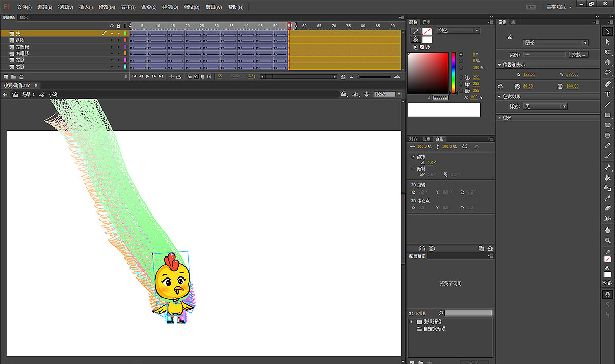Select the Text tool
Image resolution: width=615 pixels, height=364 pixels.
tap(608, 94)
